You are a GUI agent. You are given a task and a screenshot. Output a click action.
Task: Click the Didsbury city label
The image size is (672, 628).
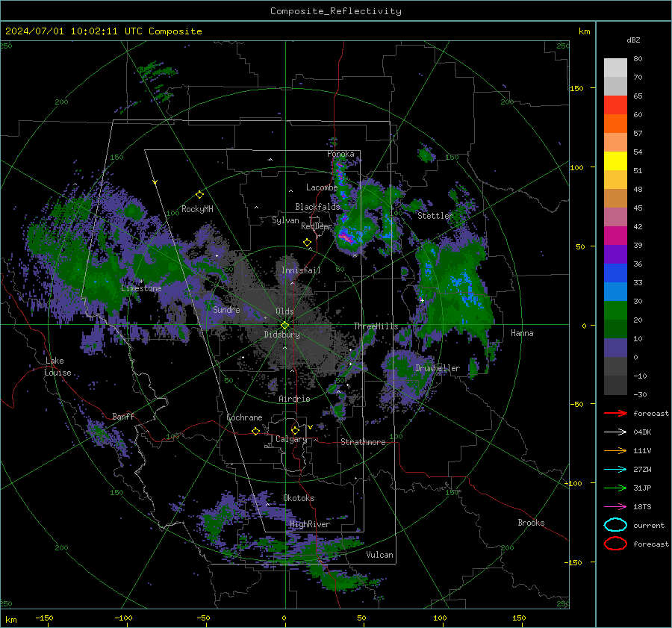tap(281, 335)
